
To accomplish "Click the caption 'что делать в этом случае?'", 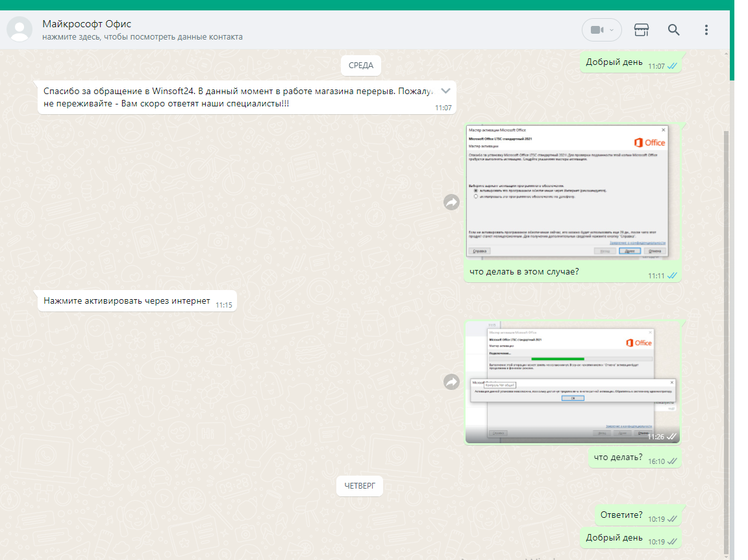I will [x=524, y=272].
